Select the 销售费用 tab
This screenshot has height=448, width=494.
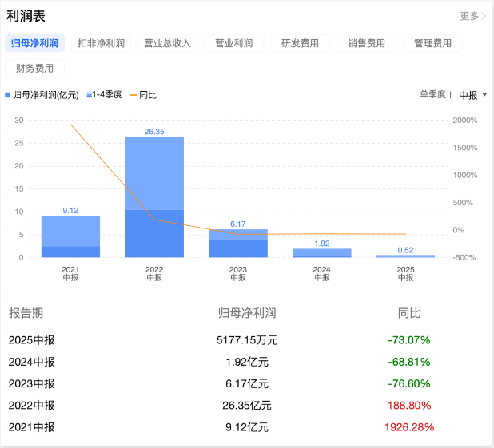tap(366, 43)
